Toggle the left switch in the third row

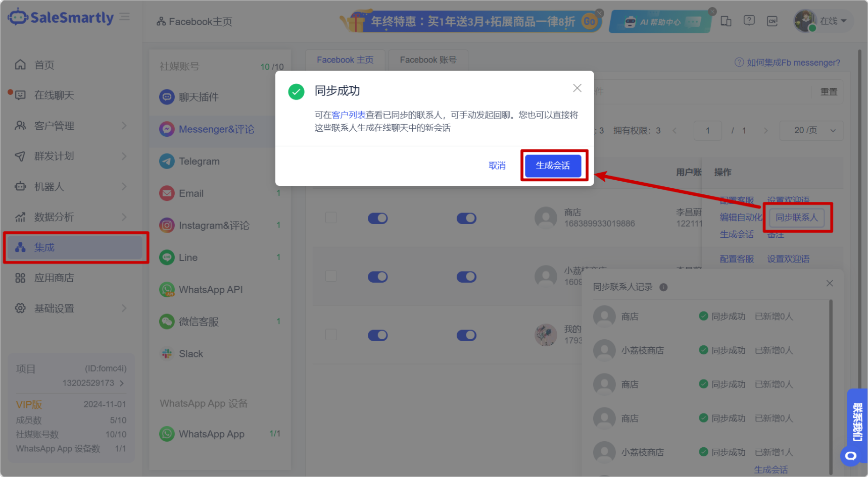point(378,335)
